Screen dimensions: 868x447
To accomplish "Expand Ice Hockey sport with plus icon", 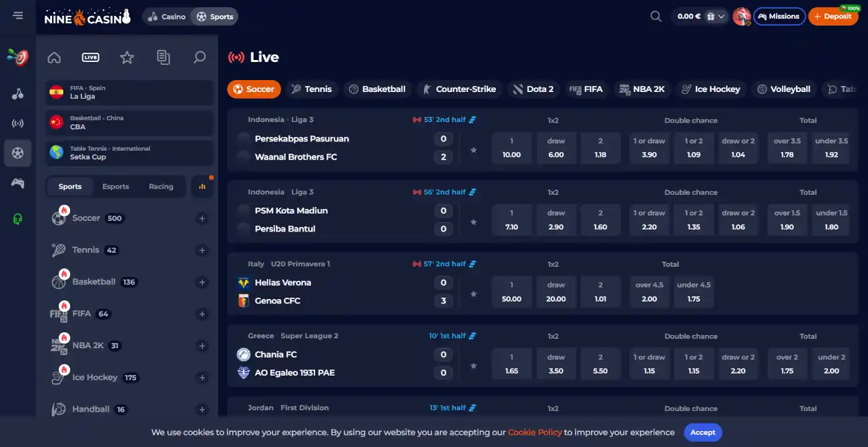I will tap(202, 378).
